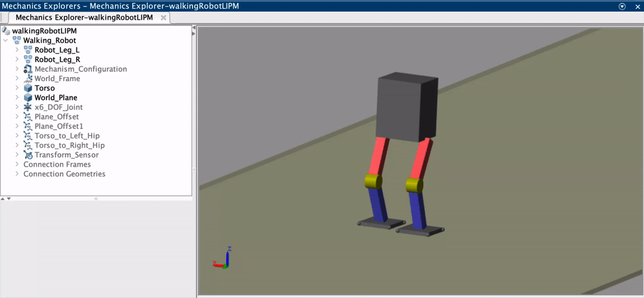Expand the Connection Geometries node
The image size is (644, 298).
tap(17, 174)
